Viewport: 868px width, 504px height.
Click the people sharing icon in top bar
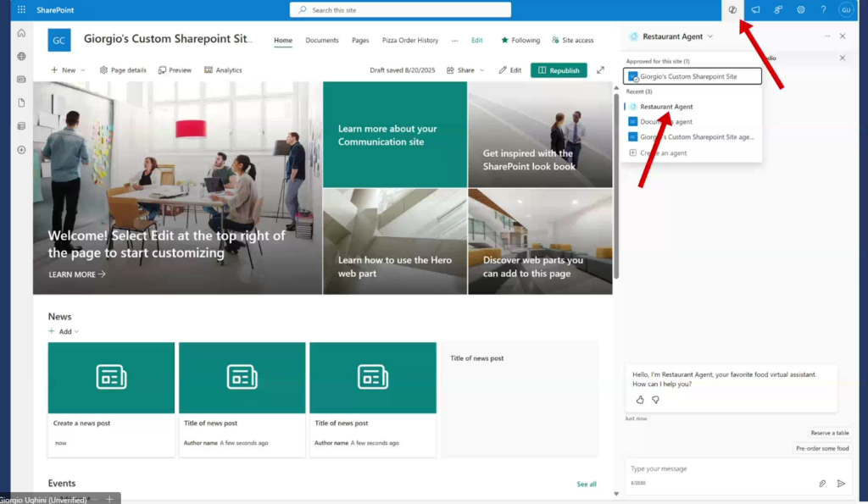pyautogui.click(x=778, y=9)
